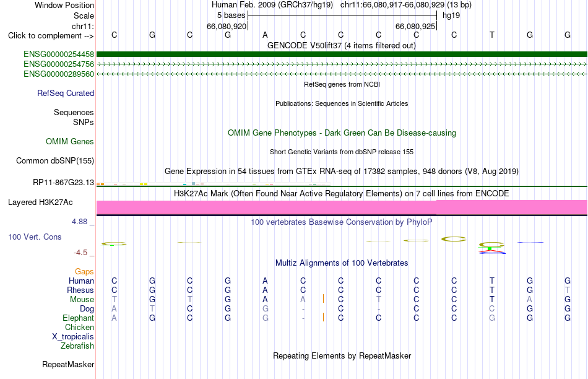Click the hg19 label beside the scale bar

[451, 15]
